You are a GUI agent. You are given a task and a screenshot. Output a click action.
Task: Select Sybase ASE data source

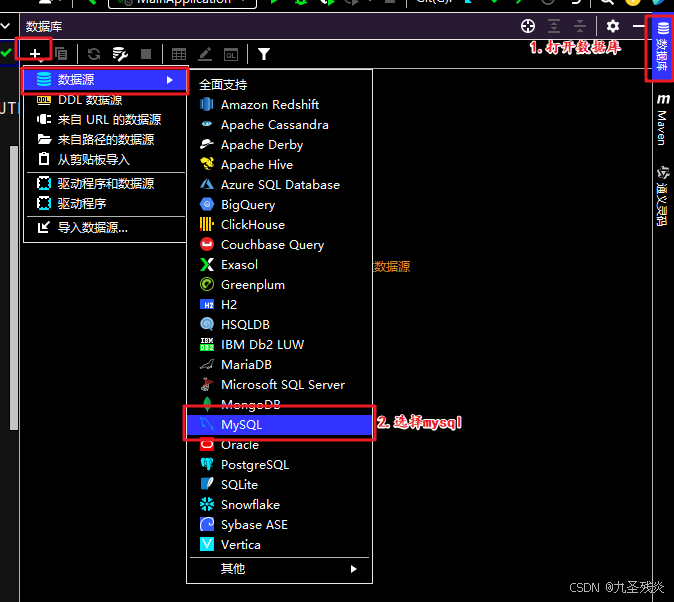pos(279,525)
